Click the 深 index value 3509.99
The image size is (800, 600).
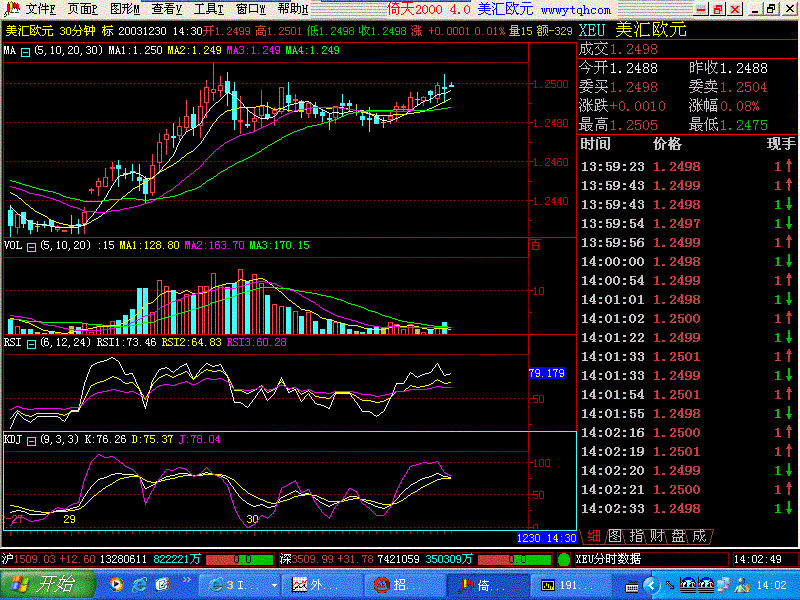[313, 559]
